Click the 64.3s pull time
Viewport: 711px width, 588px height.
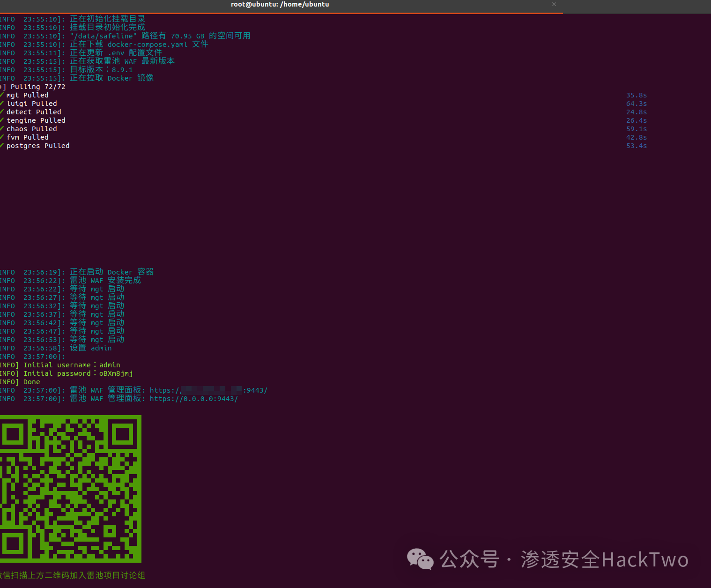[x=637, y=104]
